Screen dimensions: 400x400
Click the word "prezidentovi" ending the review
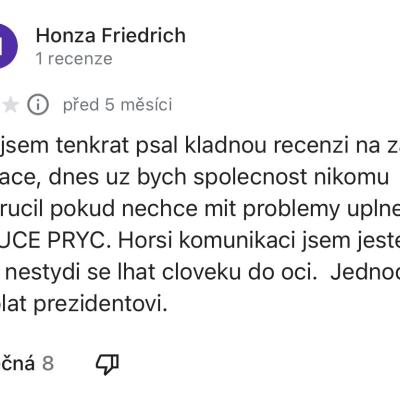(100, 305)
